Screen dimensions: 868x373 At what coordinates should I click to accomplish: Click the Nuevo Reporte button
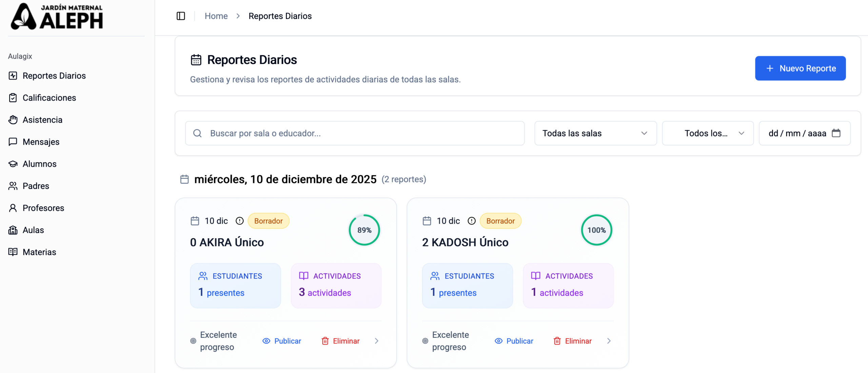tap(800, 68)
